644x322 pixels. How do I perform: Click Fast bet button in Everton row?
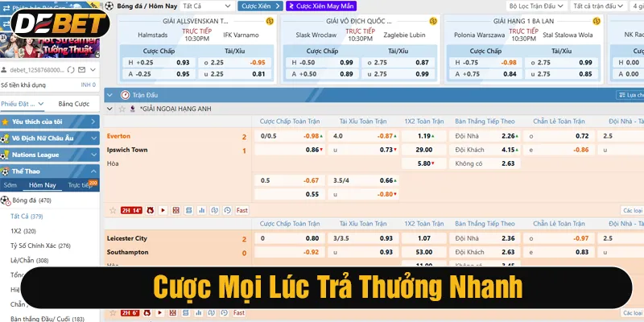(x=242, y=210)
